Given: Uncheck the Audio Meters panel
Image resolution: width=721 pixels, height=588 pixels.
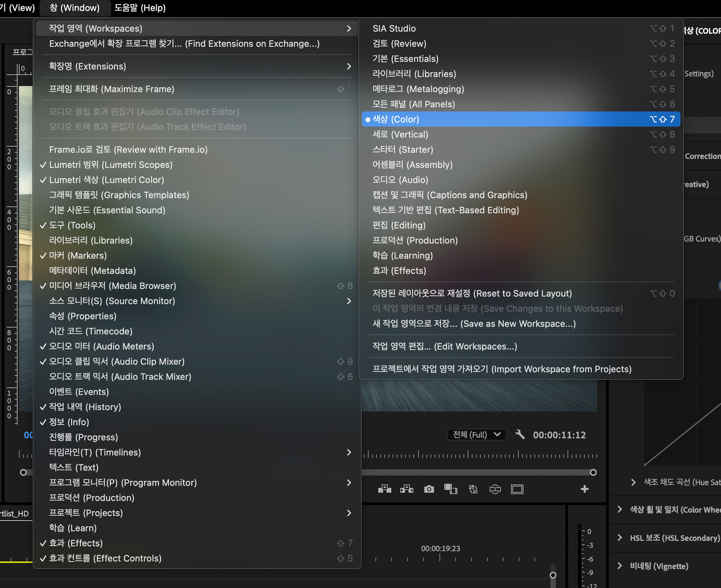Looking at the screenshot, I should [x=102, y=346].
